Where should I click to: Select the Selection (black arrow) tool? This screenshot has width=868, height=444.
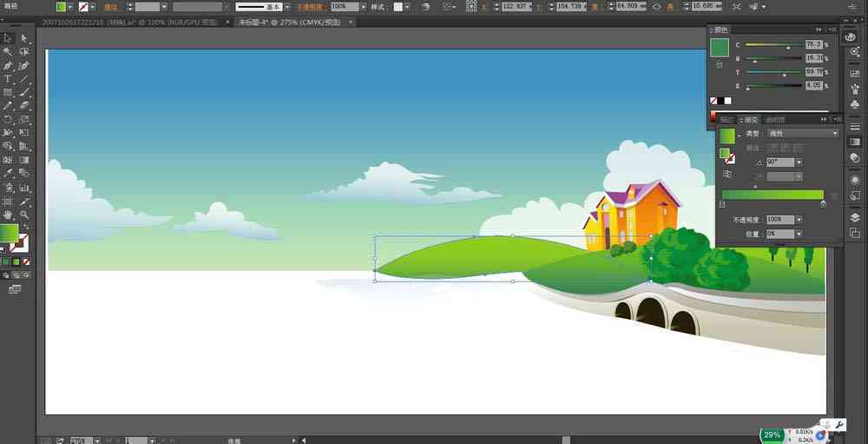(x=8, y=38)
